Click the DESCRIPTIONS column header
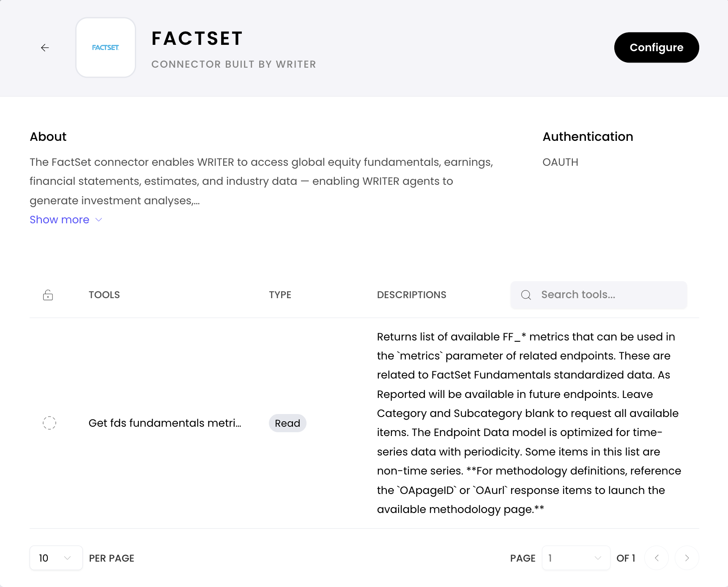Viewport: 728px width, 587px height. (x=411, y=295)
